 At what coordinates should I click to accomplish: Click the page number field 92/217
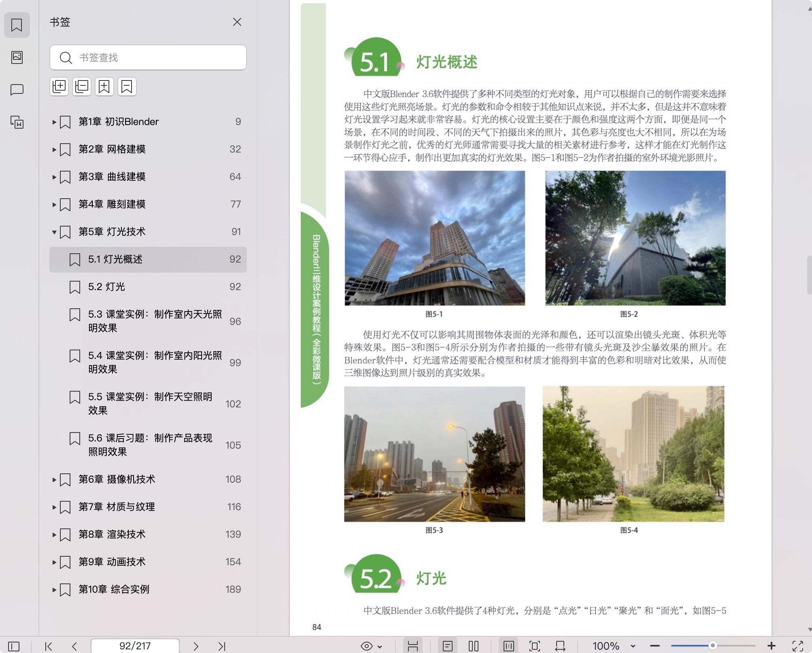point(135,646)
